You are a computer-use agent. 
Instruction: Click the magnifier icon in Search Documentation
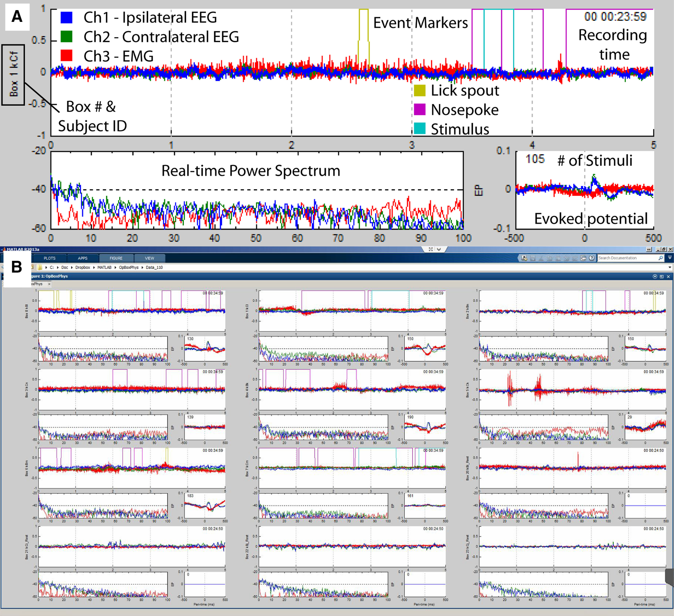(661, 258)
